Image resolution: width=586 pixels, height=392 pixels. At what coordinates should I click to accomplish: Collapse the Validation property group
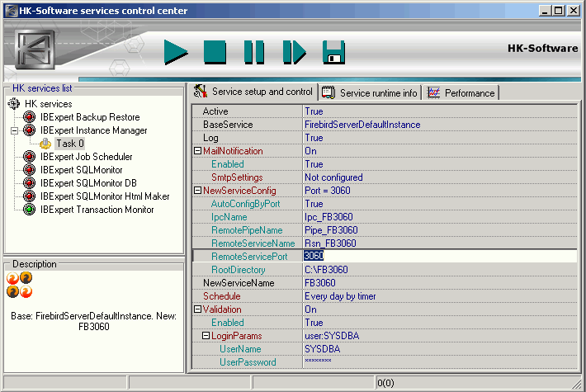(198, 309)
